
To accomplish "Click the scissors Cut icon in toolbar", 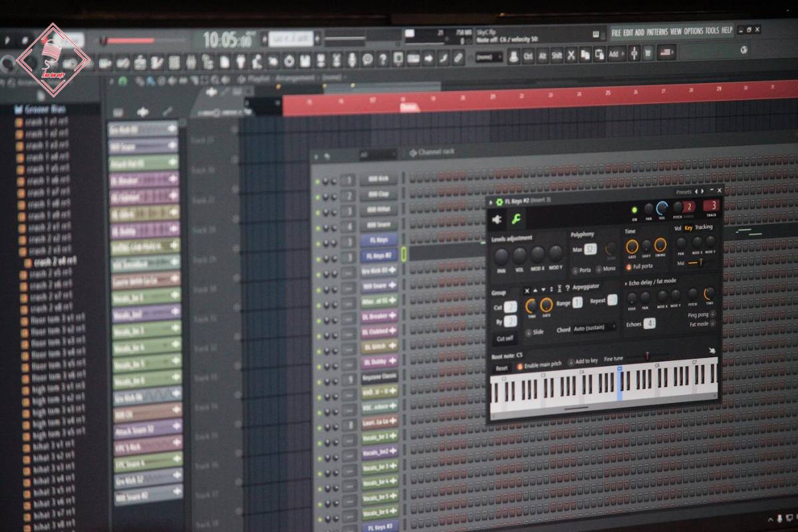I will (x=571, y=56).
